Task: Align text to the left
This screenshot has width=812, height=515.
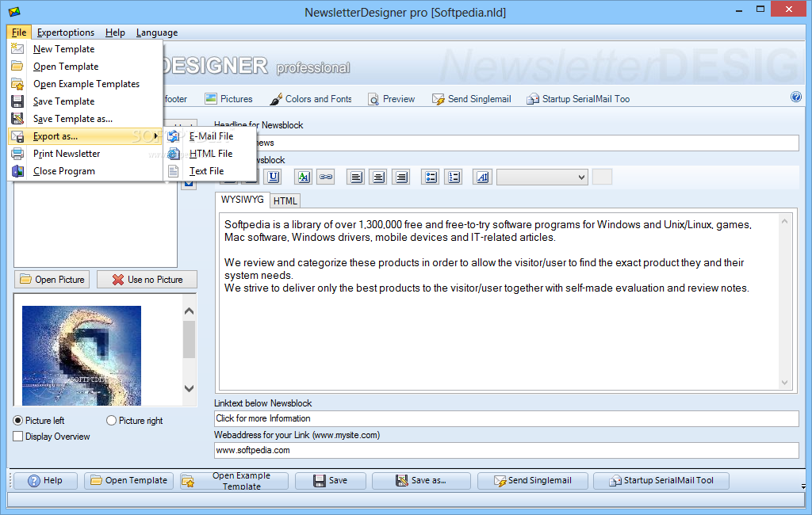Action: [356, 177]
